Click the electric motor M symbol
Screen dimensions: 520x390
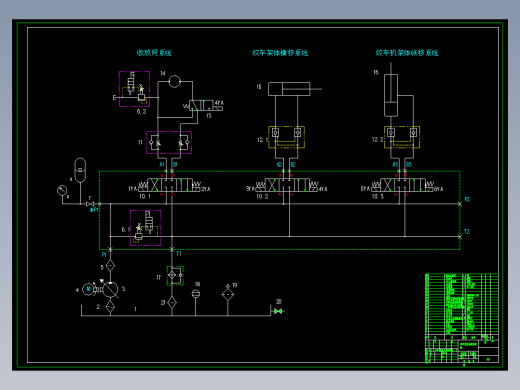coord(88,289)
